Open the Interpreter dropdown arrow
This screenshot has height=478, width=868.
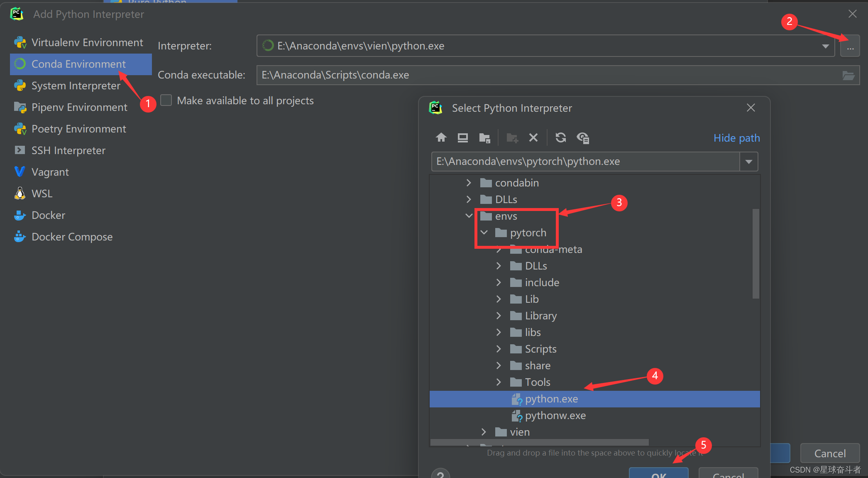[x=825, y=46]
